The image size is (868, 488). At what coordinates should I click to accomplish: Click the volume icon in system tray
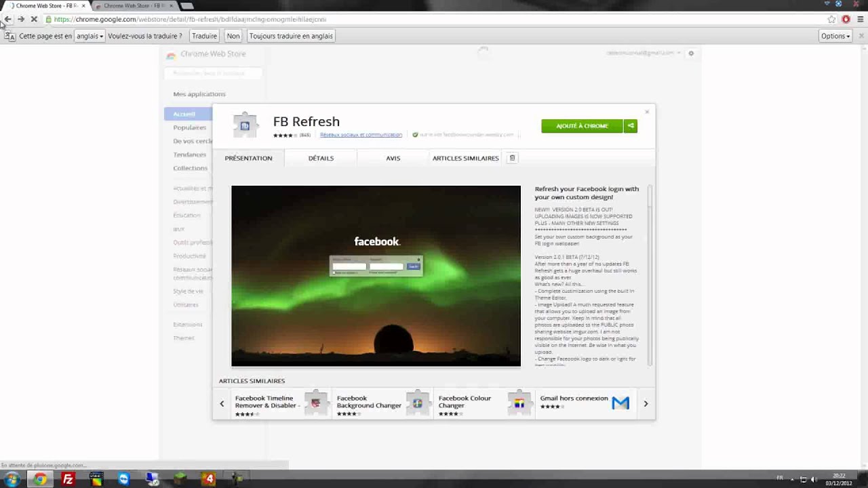pos(814,479)
